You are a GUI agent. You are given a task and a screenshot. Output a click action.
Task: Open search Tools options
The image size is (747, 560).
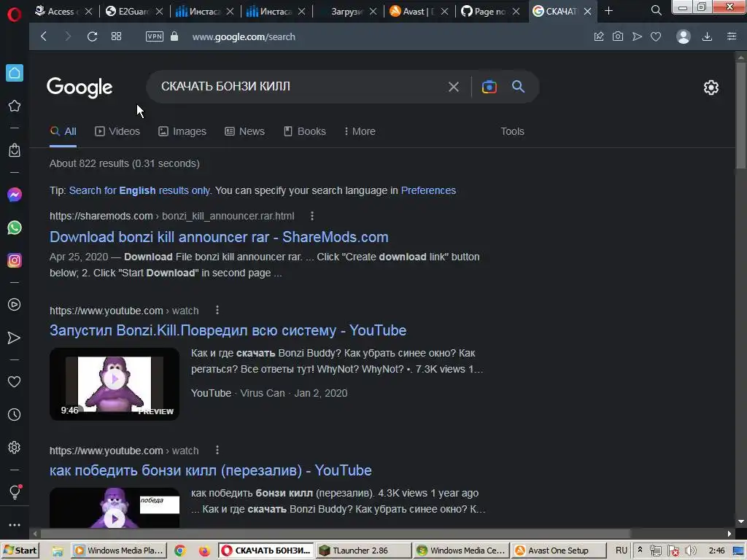click(x=512, y=131)
